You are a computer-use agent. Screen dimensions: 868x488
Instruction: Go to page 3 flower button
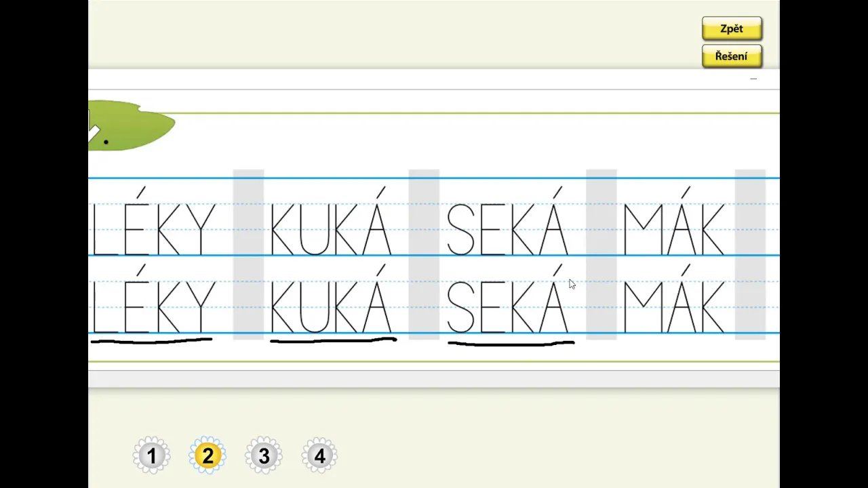tap(264, 455)
